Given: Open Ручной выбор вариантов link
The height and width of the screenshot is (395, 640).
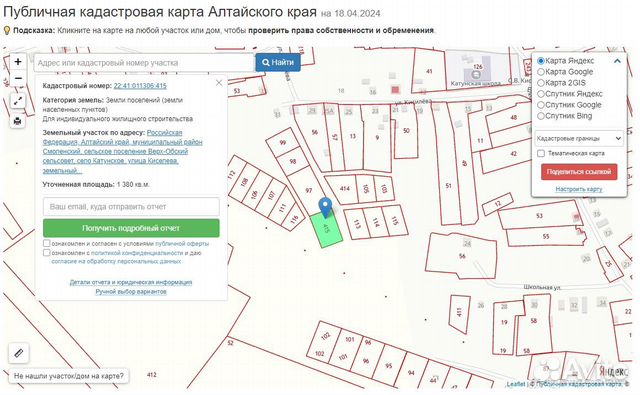Looking at the screenshot, I should (x=131, y=292).
